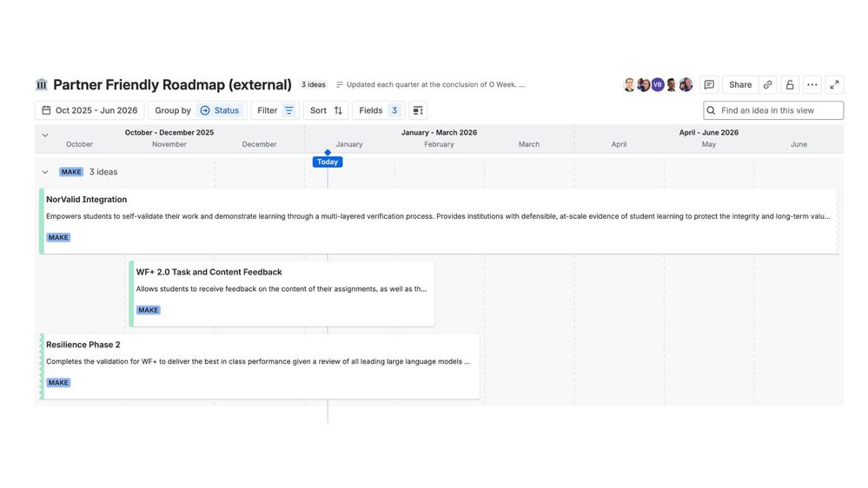This screenshot has width=868, height=488.
Task: Click MAKE tag on NorValid Integration card
Action: 58,237
